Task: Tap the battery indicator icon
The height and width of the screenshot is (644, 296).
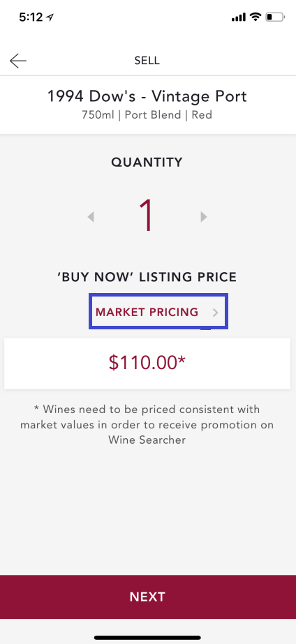Action: point(275,17)
